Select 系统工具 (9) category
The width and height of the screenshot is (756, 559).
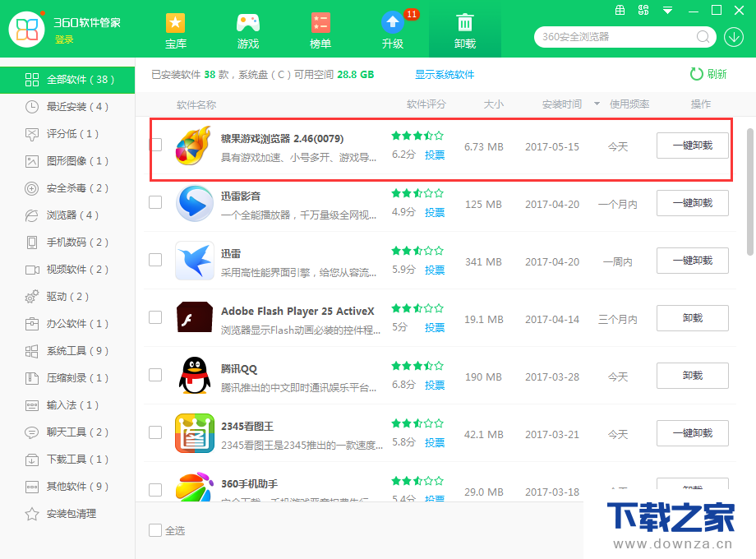(67, 351)
